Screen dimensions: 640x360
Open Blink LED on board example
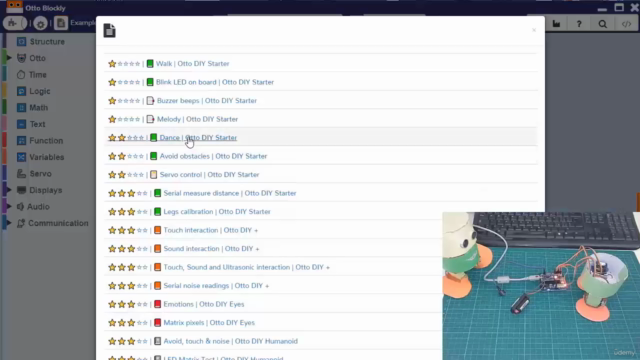coord(215,82)
